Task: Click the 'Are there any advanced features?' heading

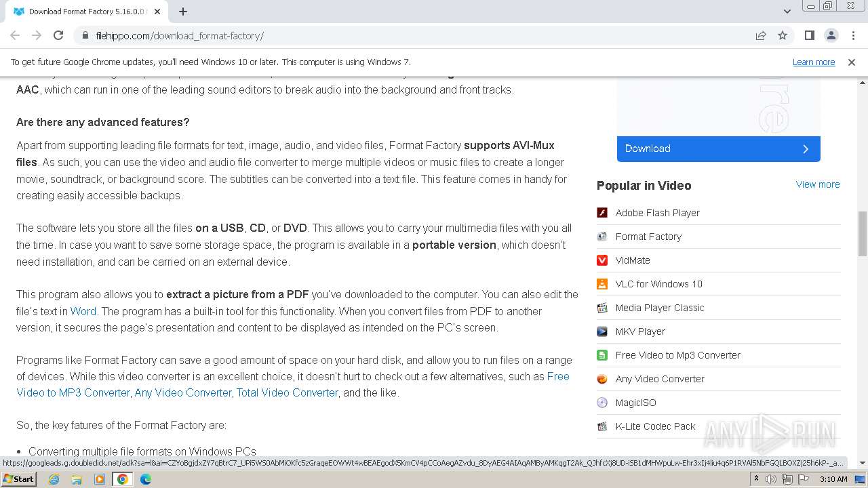Action: [103, 122]
